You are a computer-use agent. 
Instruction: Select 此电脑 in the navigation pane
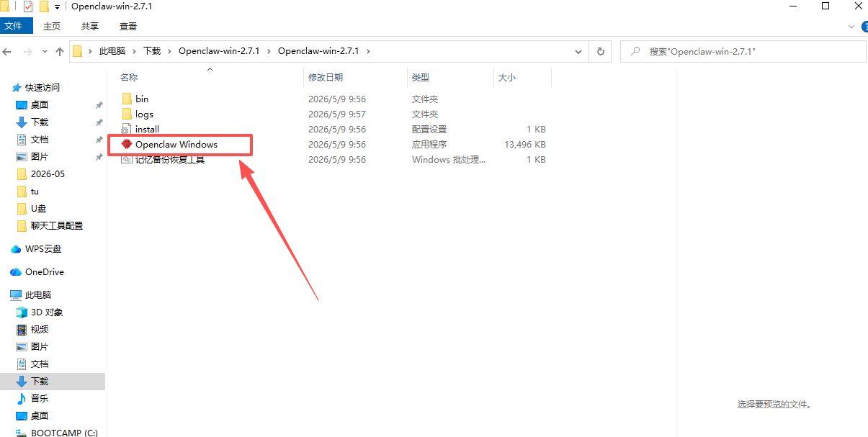click(38, 294)
